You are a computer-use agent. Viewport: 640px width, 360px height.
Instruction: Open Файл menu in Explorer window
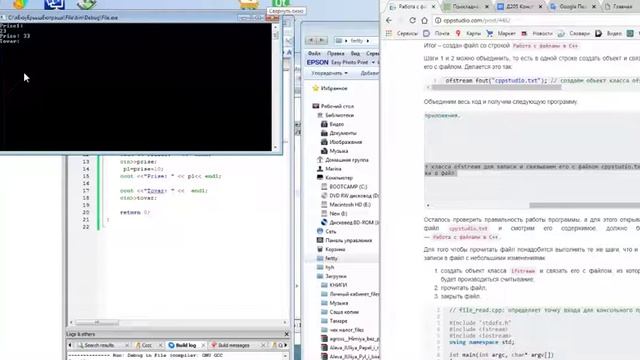314,53
